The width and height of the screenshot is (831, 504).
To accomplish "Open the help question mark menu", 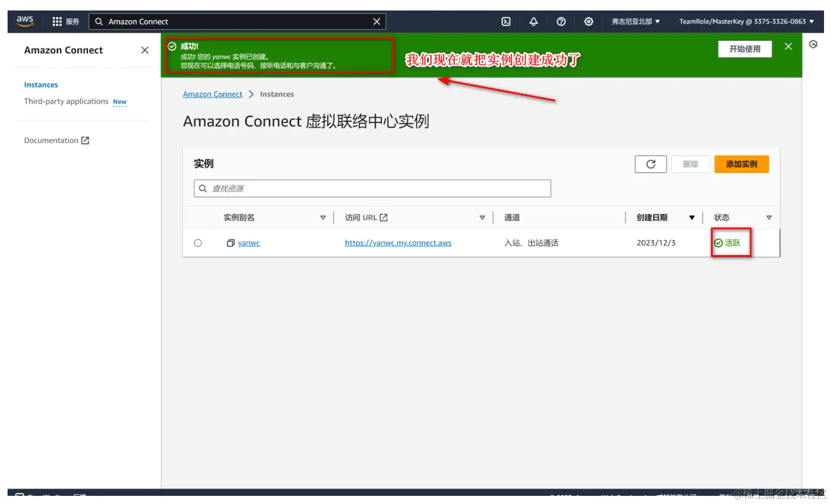I will [561, 22].
